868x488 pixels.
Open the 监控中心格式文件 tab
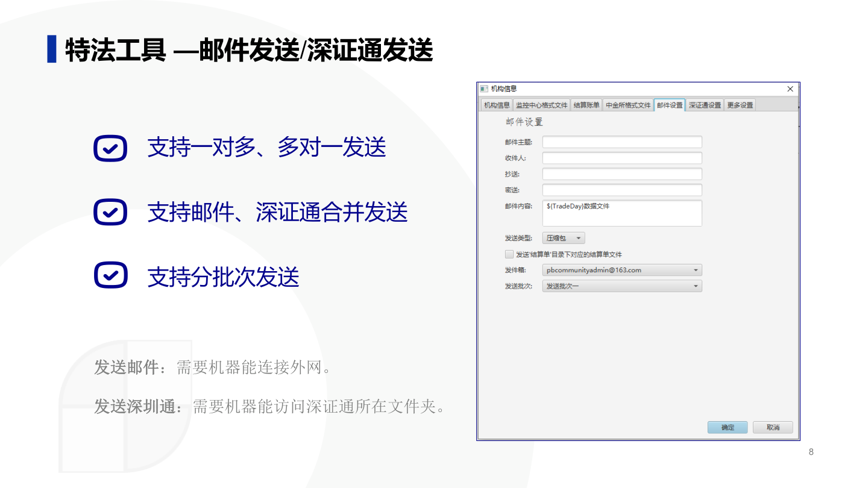point(541,105)
